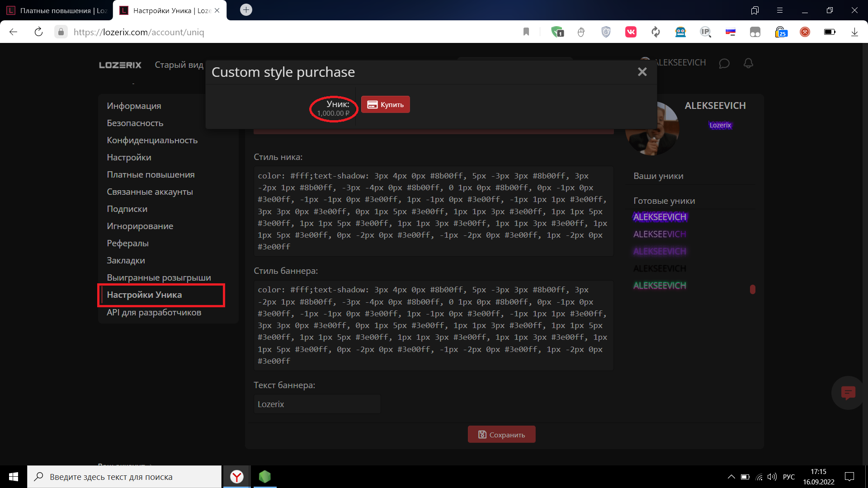Open Выигранные розыгрыши sidebar item

159,277
